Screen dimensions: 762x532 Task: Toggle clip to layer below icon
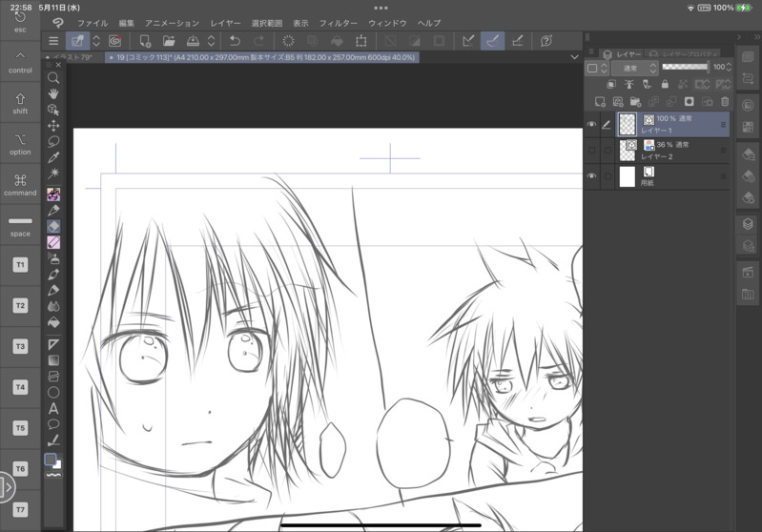[x=611, y=85]
